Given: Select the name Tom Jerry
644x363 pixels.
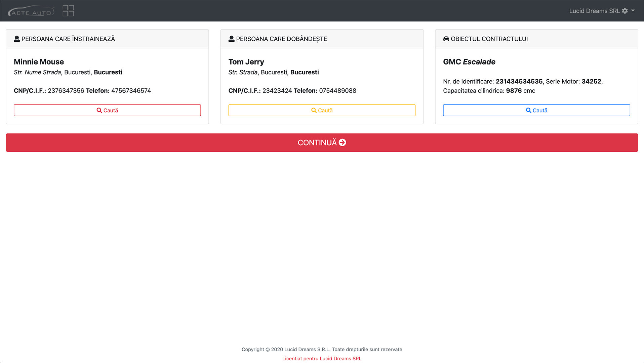Looking at the screenshot, I should click(246, 62).
